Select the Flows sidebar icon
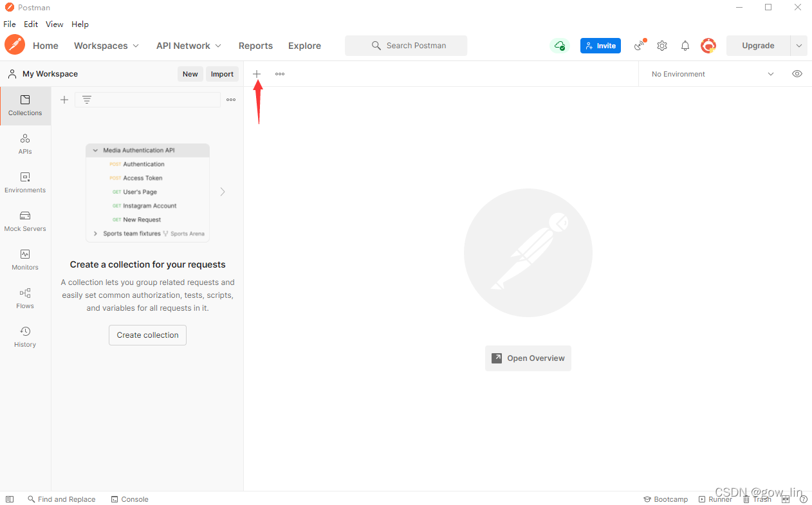Image resolution: width=812 pixels, height=505 pixels. click(25, 299)
